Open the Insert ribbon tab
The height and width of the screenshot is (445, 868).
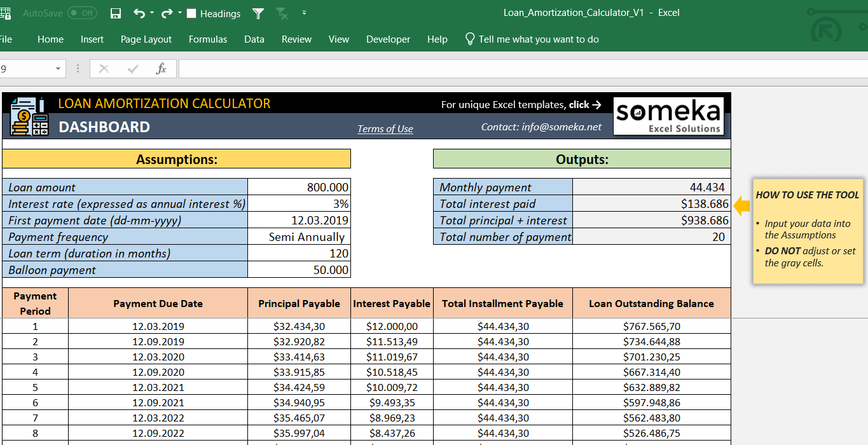coord(92,39)
